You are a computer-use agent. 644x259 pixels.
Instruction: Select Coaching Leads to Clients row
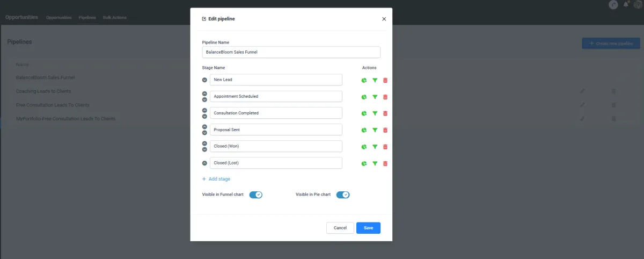[322, 91]
